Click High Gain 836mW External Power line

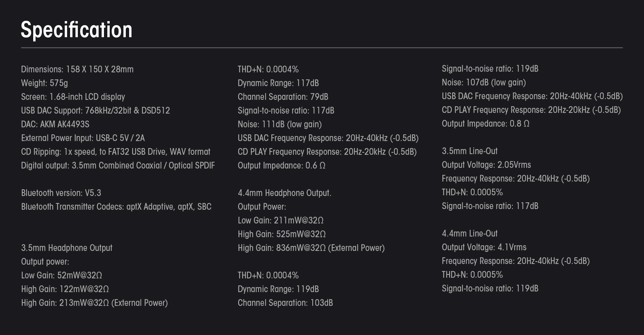[311, 248]
